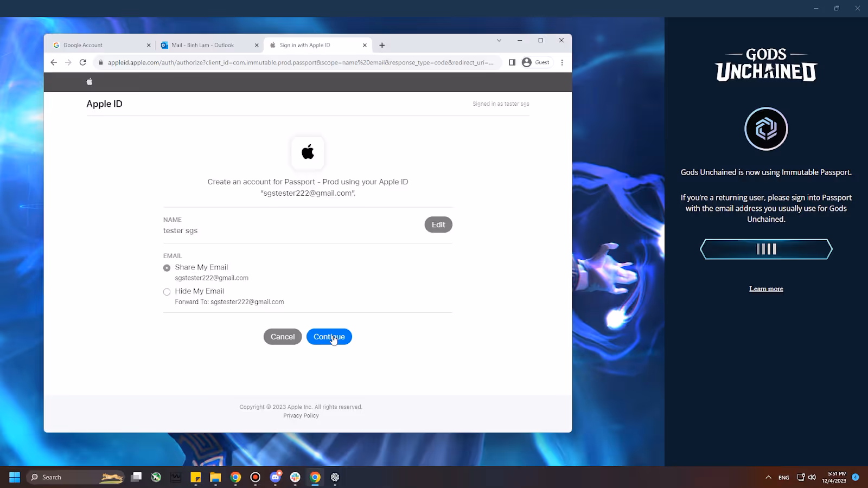Select the Hide My Email option

[167, 292]
